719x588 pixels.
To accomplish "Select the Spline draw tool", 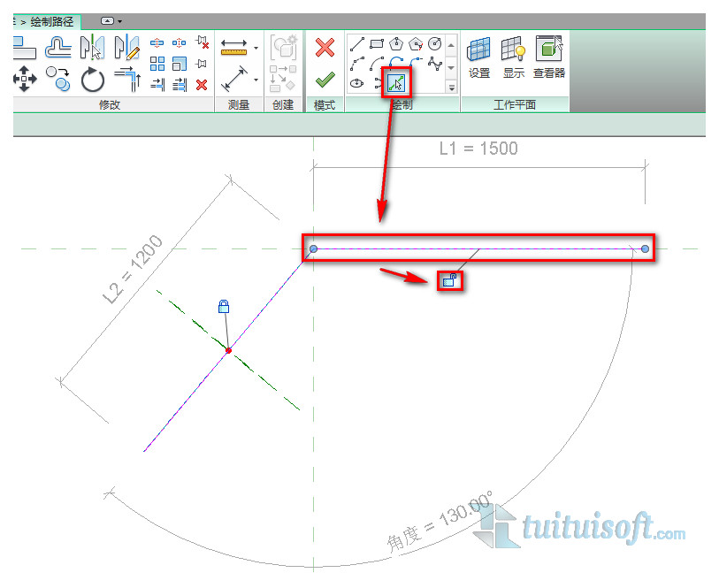I will [x=435, y=64].
